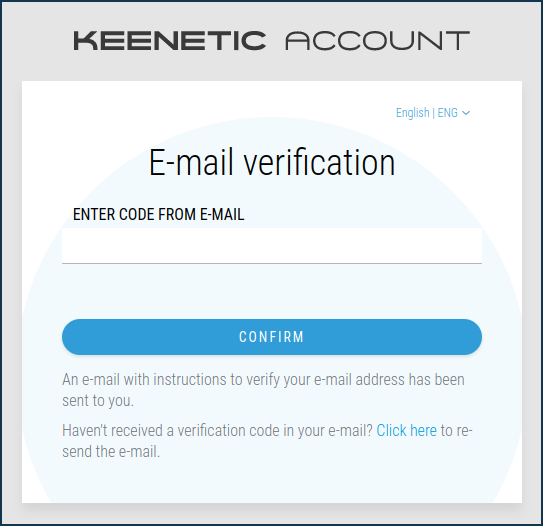543x526 pixels.
Task: Select the ENG abbreviation in the language picker
Action: 447,113
